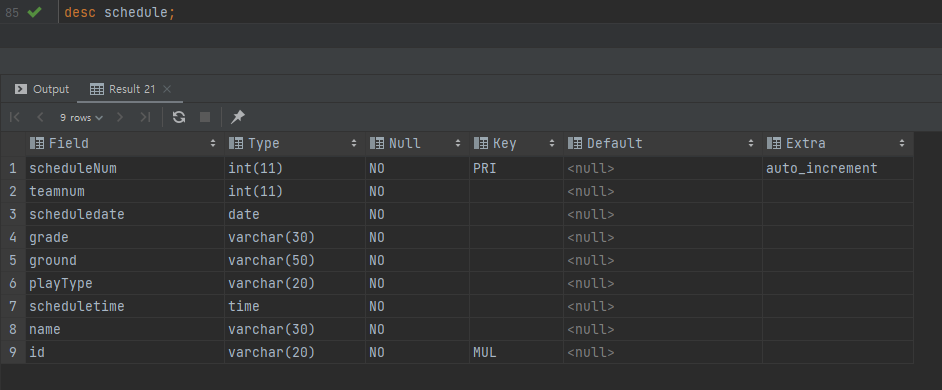
Task: Select the auto_increment cell
Action: coord(837,169)
